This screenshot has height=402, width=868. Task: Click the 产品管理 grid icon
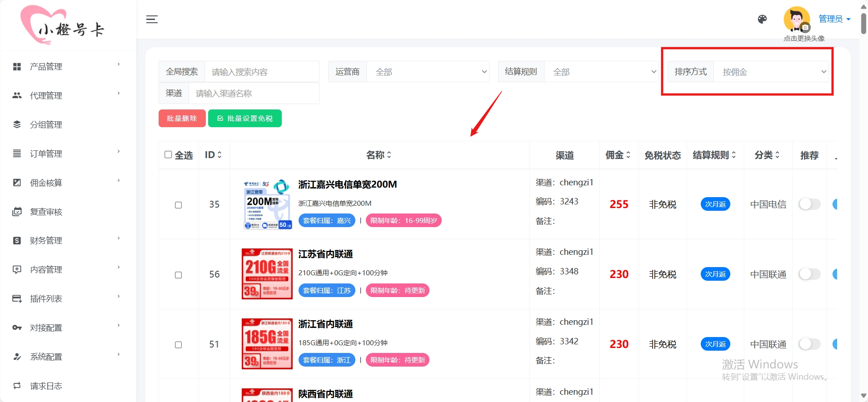point(17,66)
